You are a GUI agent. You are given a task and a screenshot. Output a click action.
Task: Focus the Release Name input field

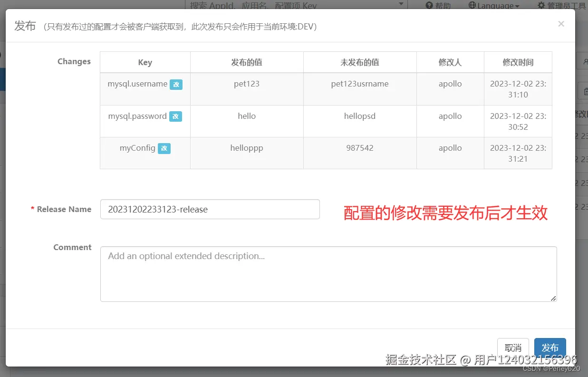tap(210, 209)
